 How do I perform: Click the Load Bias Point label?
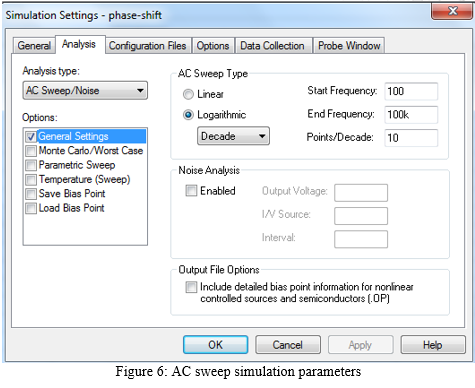[x=72, y=208]
